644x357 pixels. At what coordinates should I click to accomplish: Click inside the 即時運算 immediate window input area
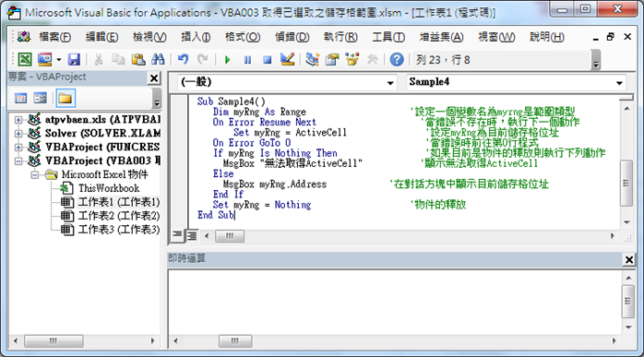pyautogui.click(x=394, y=302)
